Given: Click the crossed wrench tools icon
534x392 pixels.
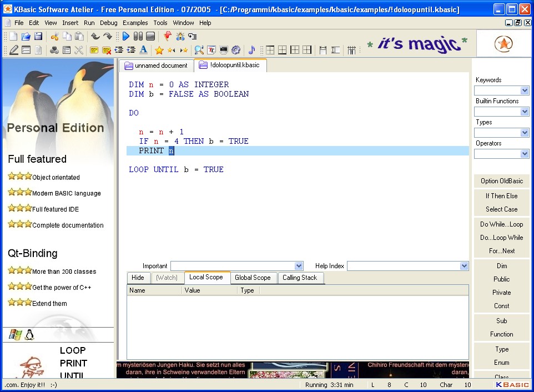Looking at the screenshot, I should click(x=79, y=50).
